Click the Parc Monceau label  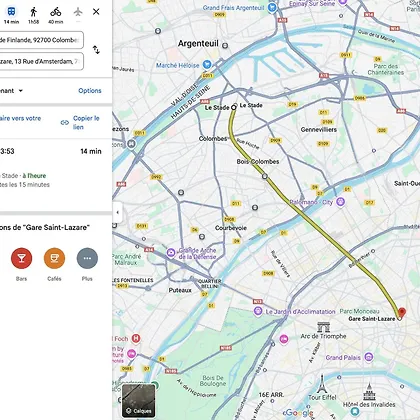[x=359, y=311]
